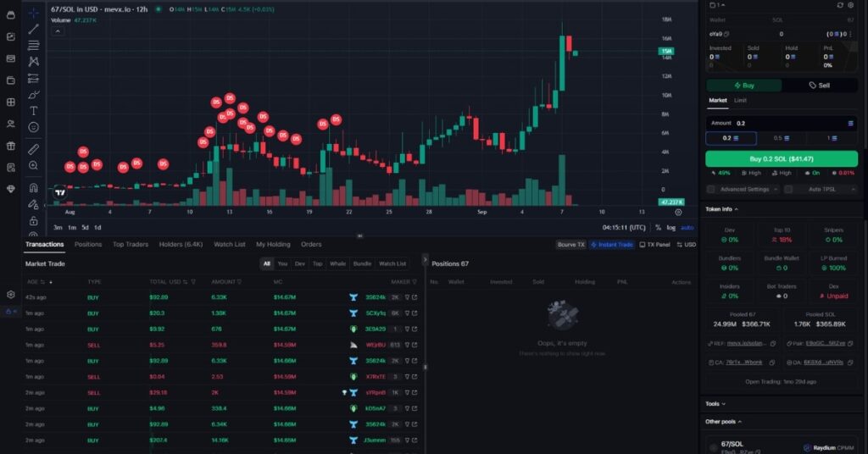Open the diamond icon in left sidebar
The height and width of the screenshot is (454, 868).
click(10, 189)
